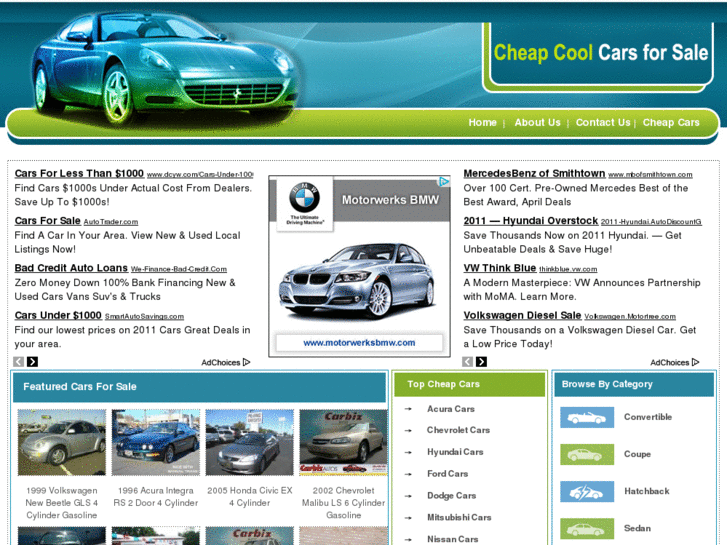727x545 pixels.
Task: Click the BMW logo in the banner ad
Action: (x=305, y=198)
